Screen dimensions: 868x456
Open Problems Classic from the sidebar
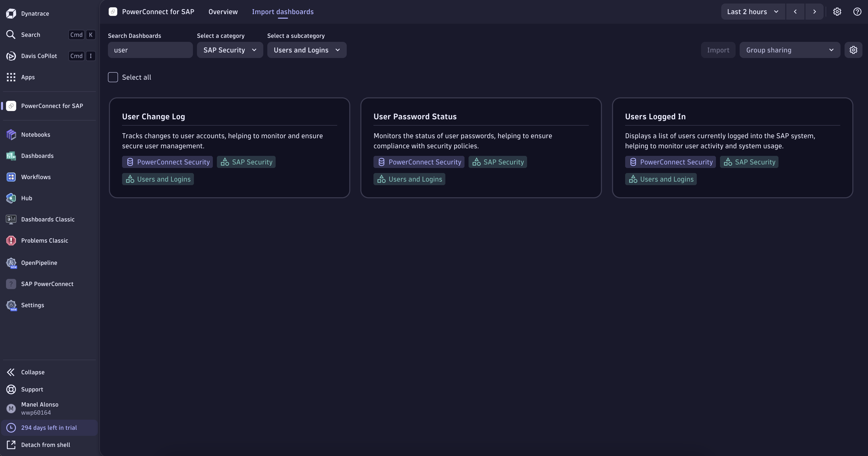pyautogui.click(x=11, y=240)
